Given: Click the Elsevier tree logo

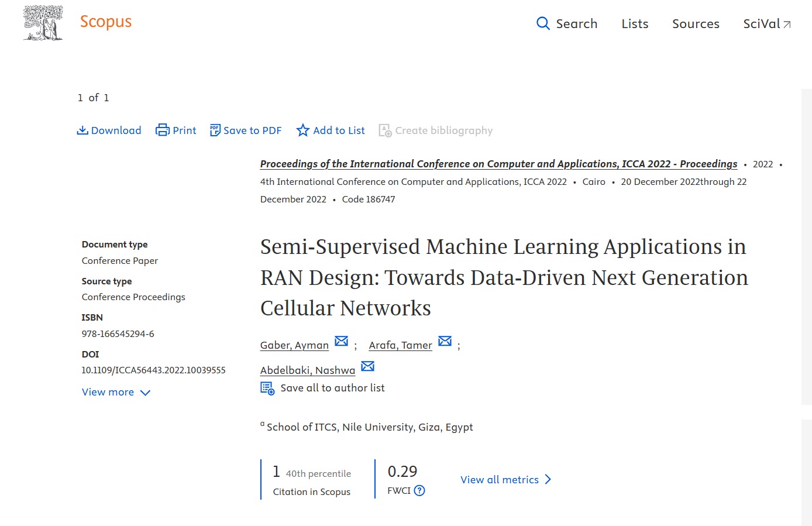Looking at the screenshot, I should point(43,23).
